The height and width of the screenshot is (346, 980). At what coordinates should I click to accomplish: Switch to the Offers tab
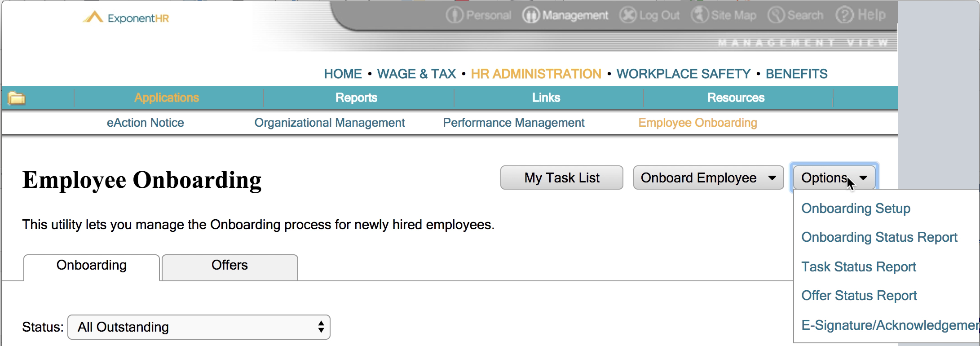(x=230, y=266)
